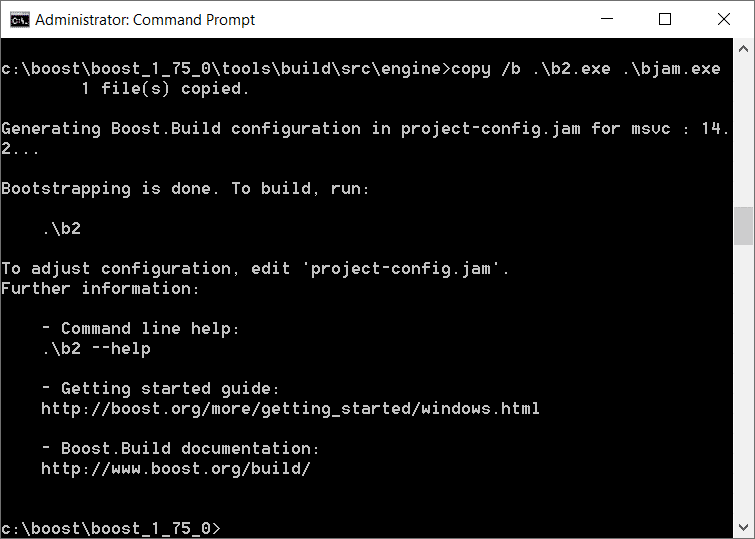
Task: Click the bottom c:\boost\boost_1_75_0> prompt
Action: tap(110, 527)
